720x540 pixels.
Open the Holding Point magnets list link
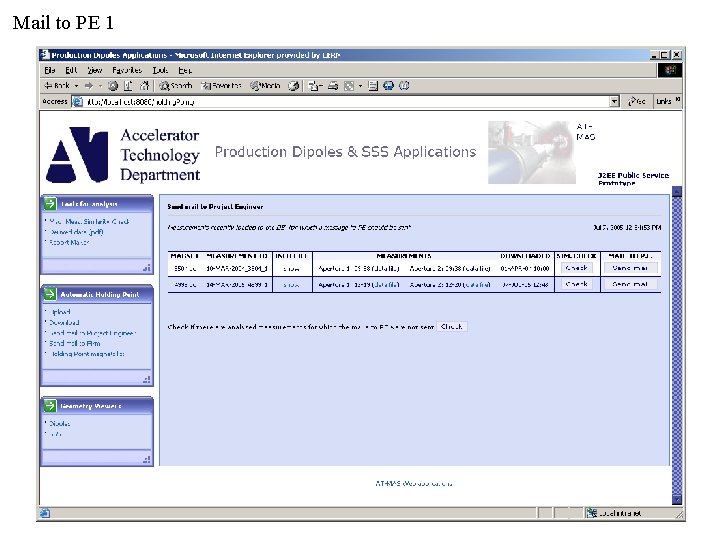87,354
